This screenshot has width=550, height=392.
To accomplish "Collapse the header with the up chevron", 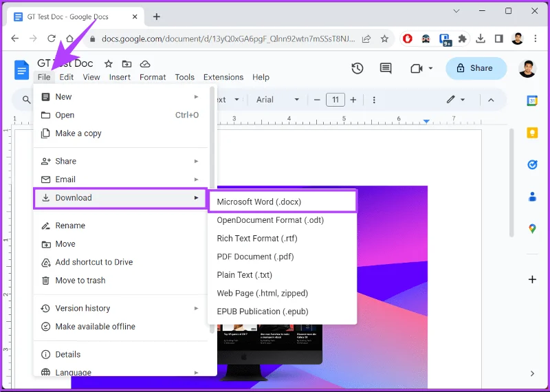I will tap(491, 100).
